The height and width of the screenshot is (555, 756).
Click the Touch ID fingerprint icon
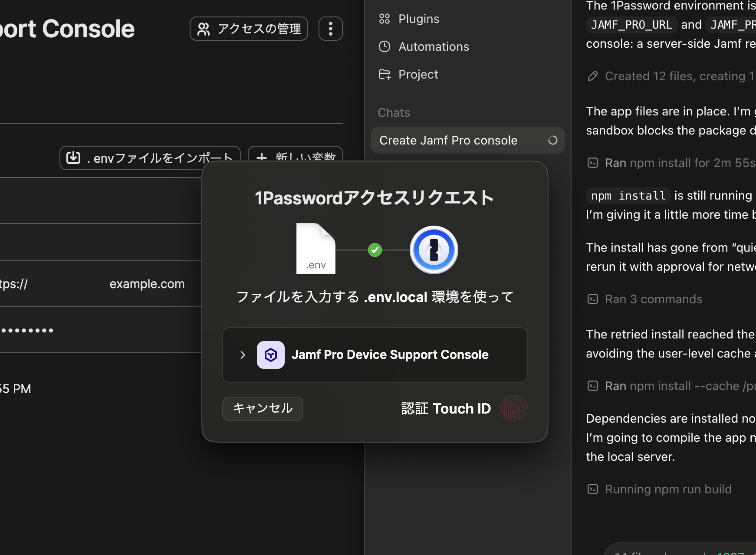(x=513, y=409)
